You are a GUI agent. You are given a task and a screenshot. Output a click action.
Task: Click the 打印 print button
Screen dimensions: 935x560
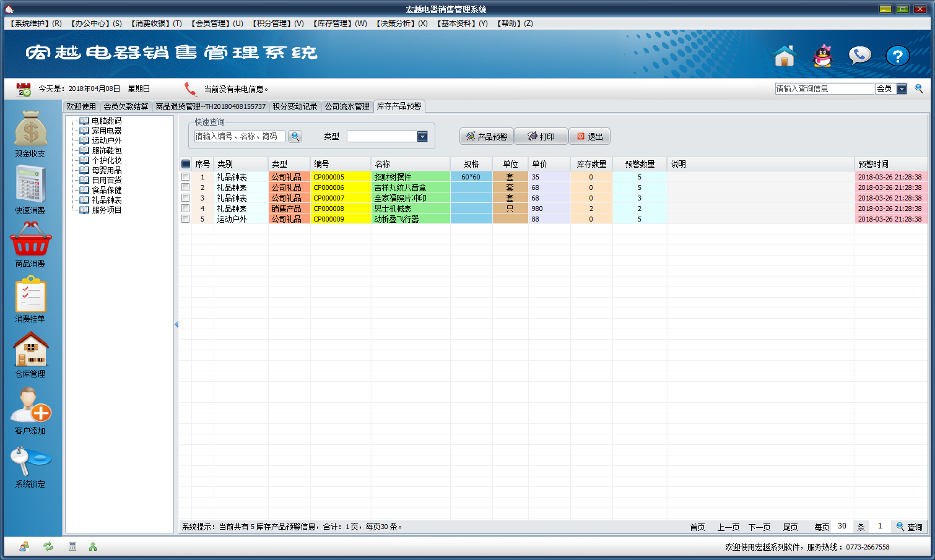click(x=541, y=137)
